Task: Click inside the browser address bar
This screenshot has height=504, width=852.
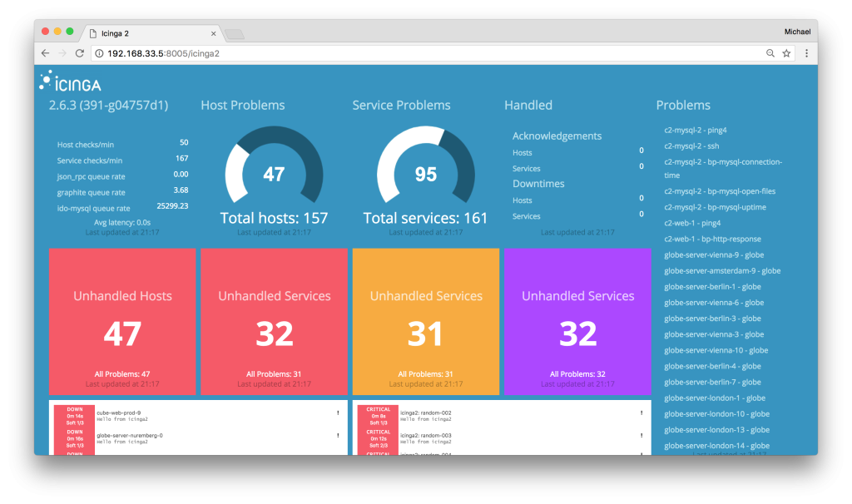Action: tap(333, 52)
